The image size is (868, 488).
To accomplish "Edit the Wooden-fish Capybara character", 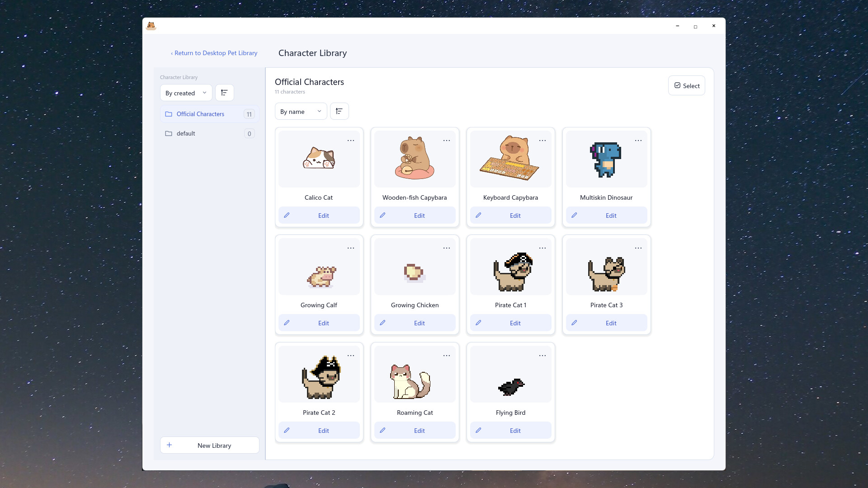I will pyautogui.click(x=415, y=216).
